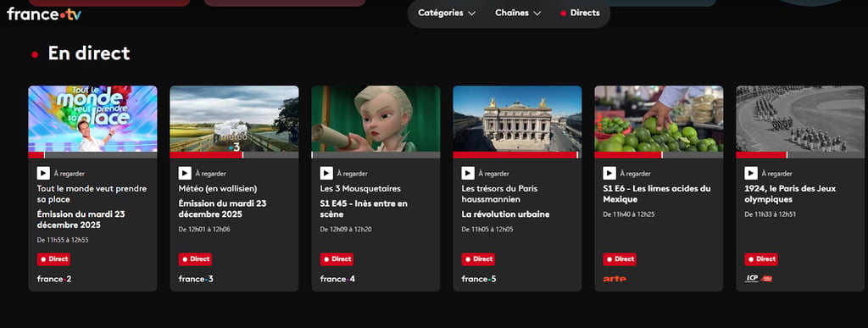Click 'La révolution urbaine' subtitle
Screen dimensions: 868x328
(x=505, y=214)
